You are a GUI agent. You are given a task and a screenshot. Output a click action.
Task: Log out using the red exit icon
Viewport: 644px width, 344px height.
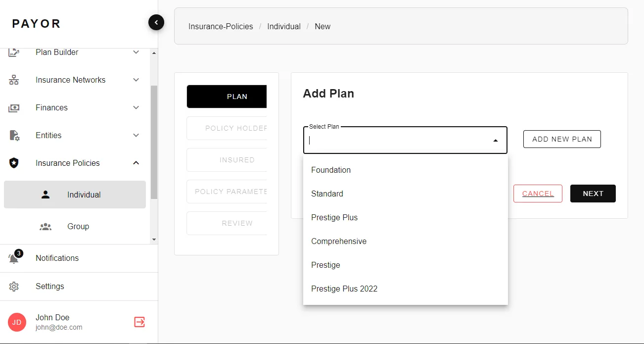[139, 322]
